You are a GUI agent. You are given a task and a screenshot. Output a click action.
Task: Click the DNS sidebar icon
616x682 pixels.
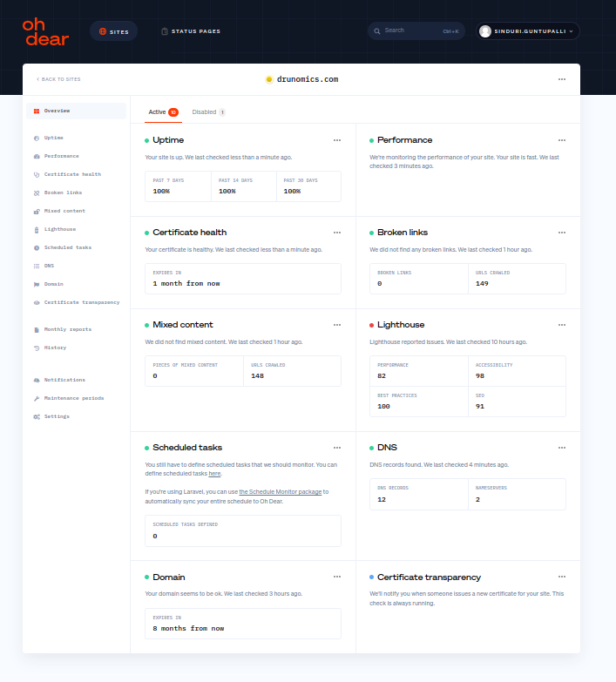click(x=36, y=266)
